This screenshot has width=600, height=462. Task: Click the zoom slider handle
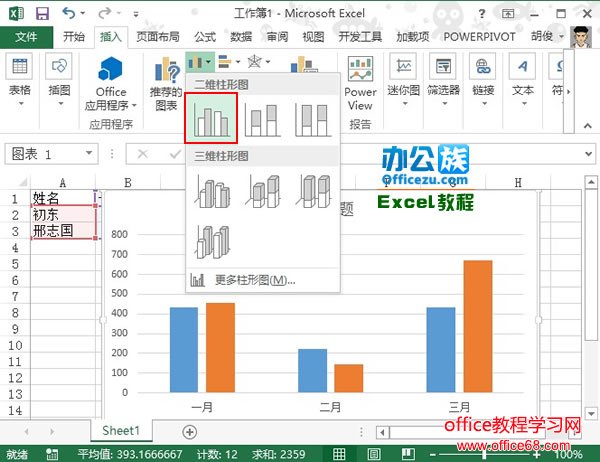[484, 454]
